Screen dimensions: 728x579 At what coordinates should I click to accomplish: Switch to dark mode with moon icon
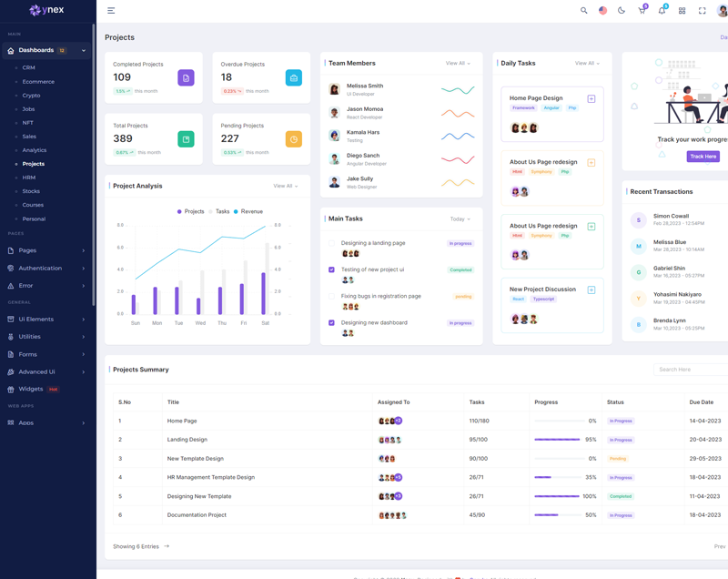click(x=622, y=11)
